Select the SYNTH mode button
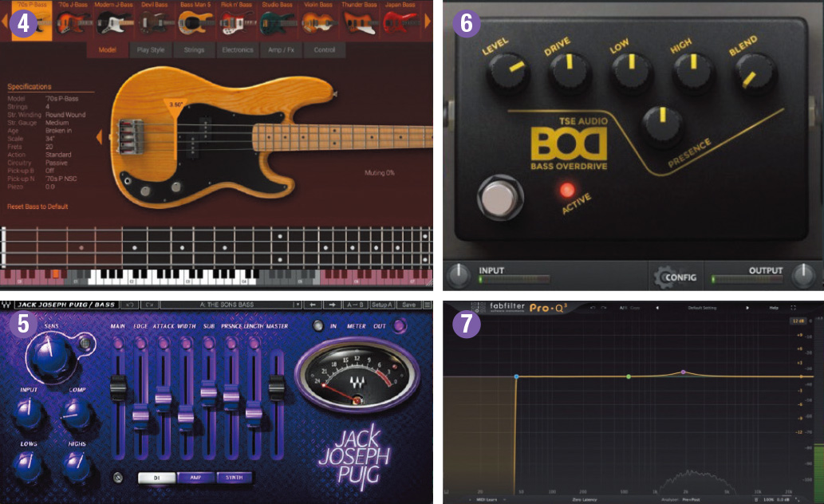The height and width of the screenshot is (504, 824). pos(234,478)
